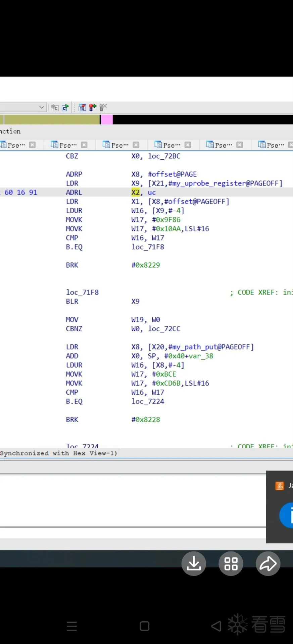Image resolution: width=293 pixels, height=644 pixels.
Task: Click the pink segment of navigation band
Action: tap(107, 119)
